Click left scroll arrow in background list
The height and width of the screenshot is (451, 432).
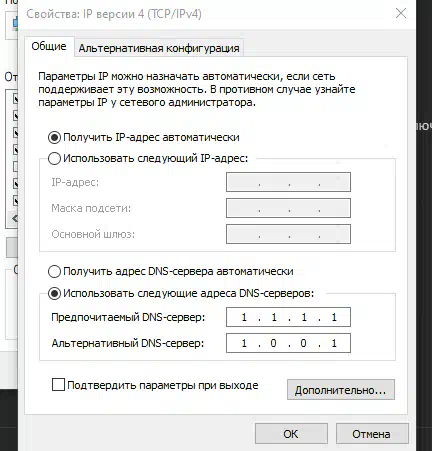14,219
